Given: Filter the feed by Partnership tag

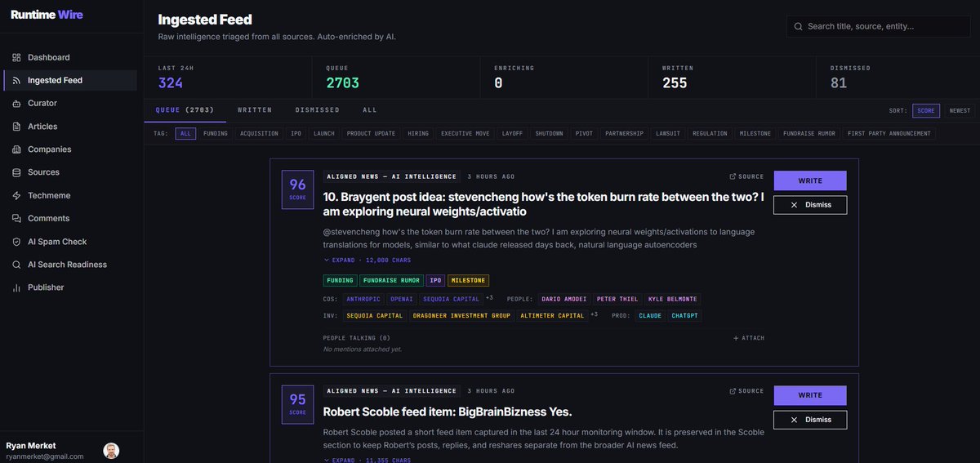Looking at the screenshot, I should click(625, 133).
